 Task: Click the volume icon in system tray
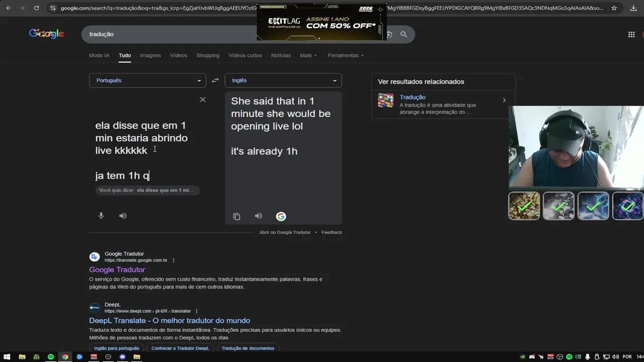click(616, 357)
